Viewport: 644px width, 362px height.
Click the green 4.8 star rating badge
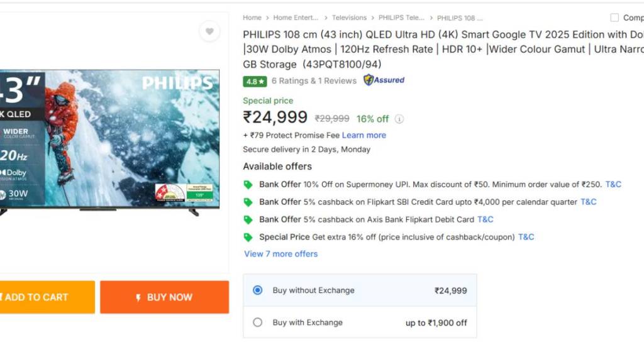pos(255,81)
